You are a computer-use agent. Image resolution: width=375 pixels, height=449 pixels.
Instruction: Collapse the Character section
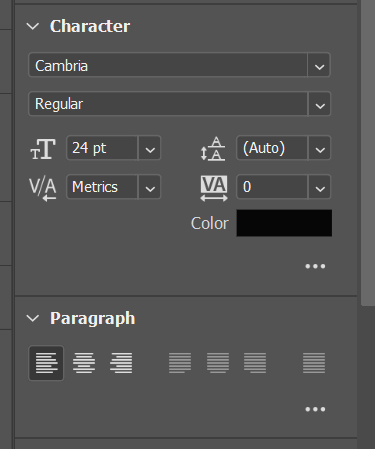pos(33,26)
